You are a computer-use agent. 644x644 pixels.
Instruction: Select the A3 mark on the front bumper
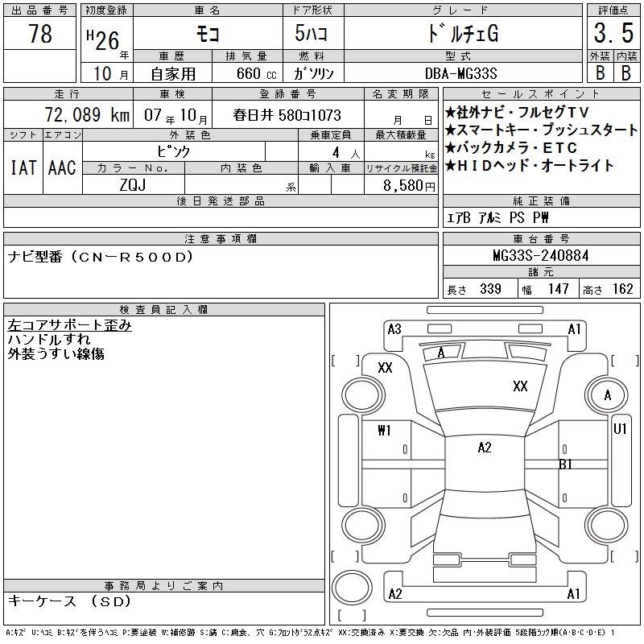click(394, 329)
